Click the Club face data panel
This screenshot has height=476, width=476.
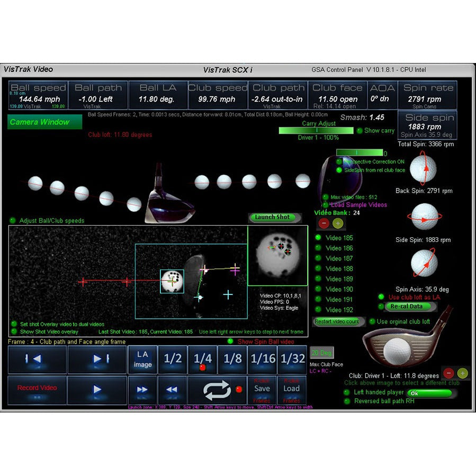(337, 95)
